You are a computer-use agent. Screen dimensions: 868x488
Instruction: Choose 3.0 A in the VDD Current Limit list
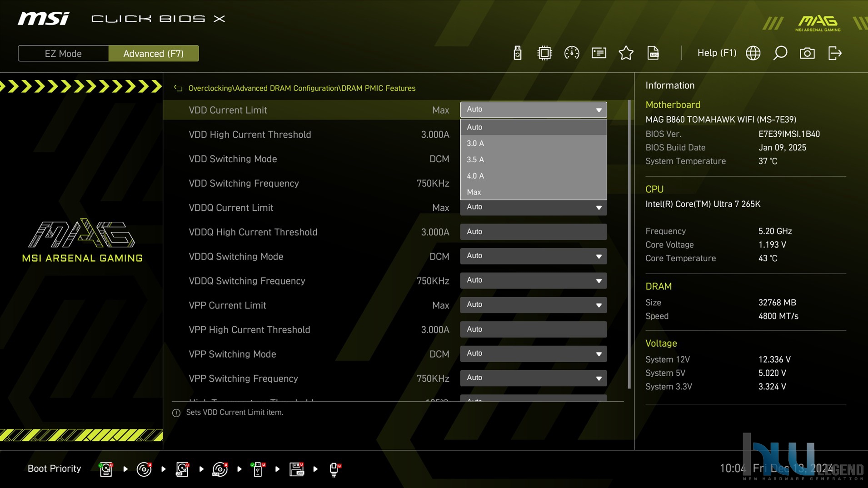pos(534,143)
